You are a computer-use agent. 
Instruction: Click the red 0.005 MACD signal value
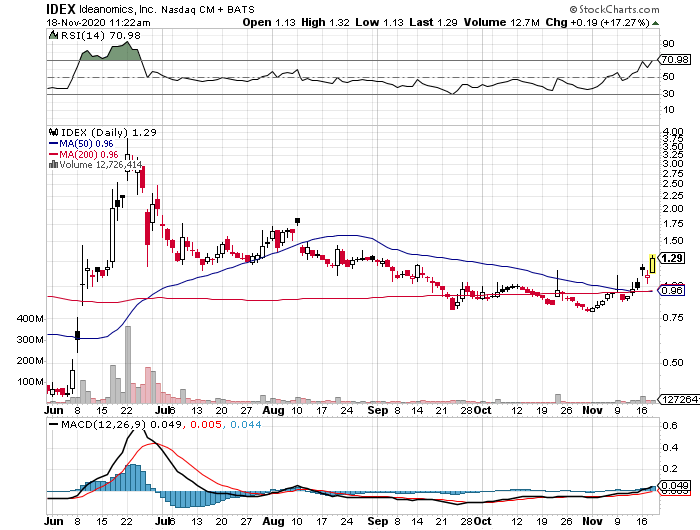click(206, 424)
